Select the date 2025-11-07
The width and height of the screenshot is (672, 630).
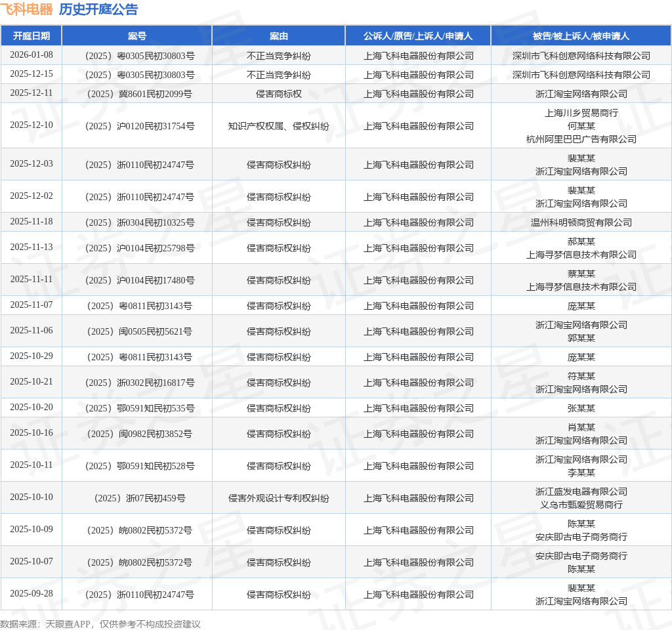(x=31, y=304)
